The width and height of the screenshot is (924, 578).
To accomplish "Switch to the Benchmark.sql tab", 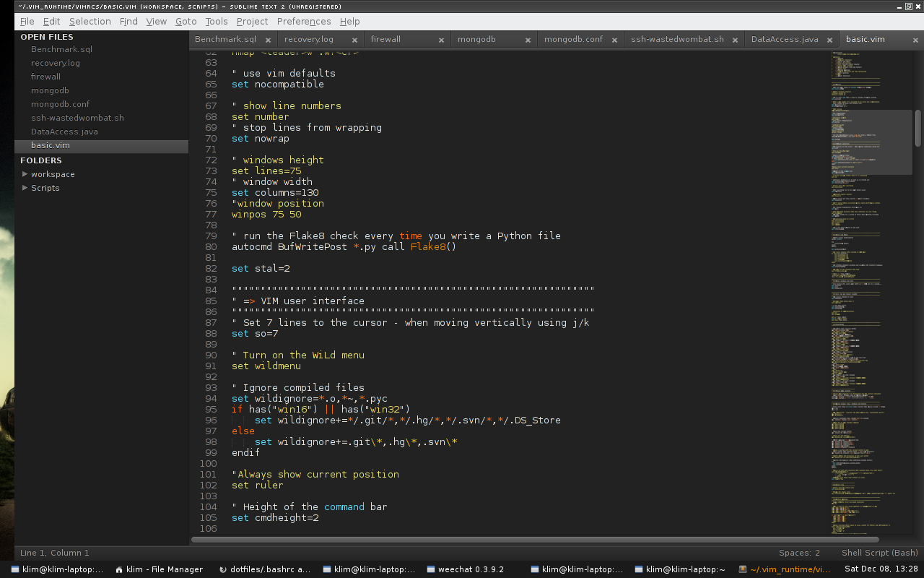I will [225, 39].
